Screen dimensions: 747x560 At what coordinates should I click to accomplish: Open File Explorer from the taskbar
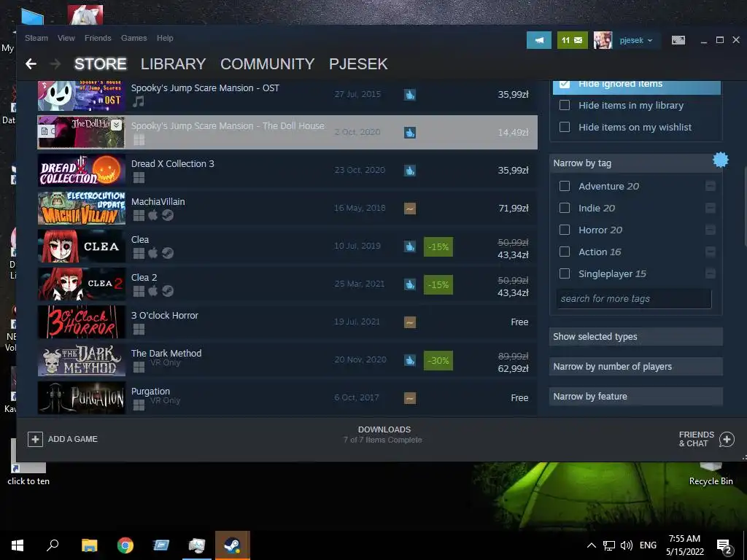(89, 545)
